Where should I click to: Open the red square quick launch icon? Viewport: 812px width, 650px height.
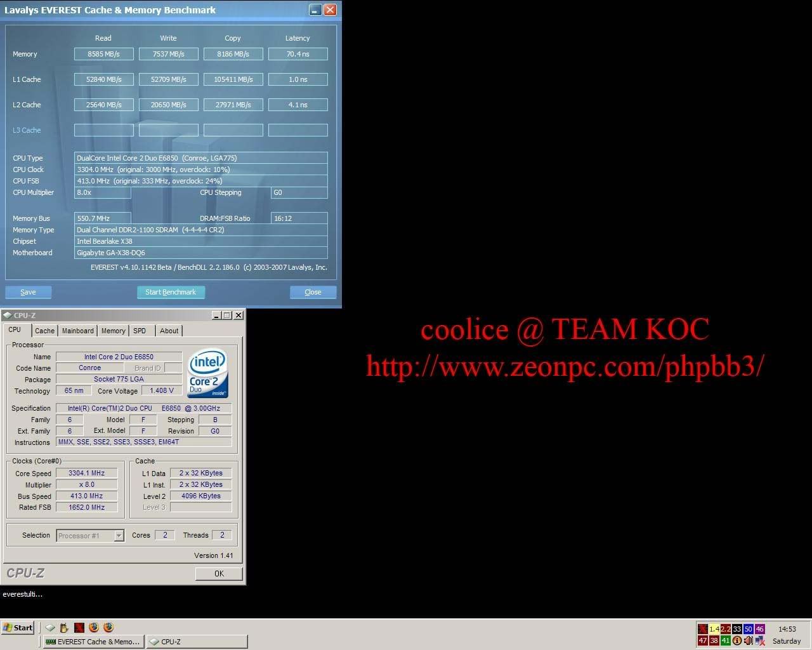tap(79, 628)
